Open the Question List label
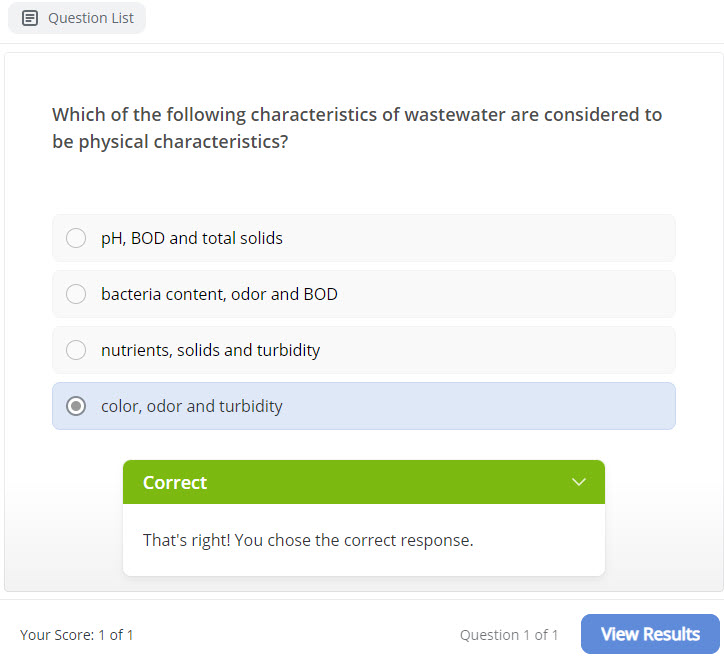This screenshot has width=724, height=657. coord(91,18)
